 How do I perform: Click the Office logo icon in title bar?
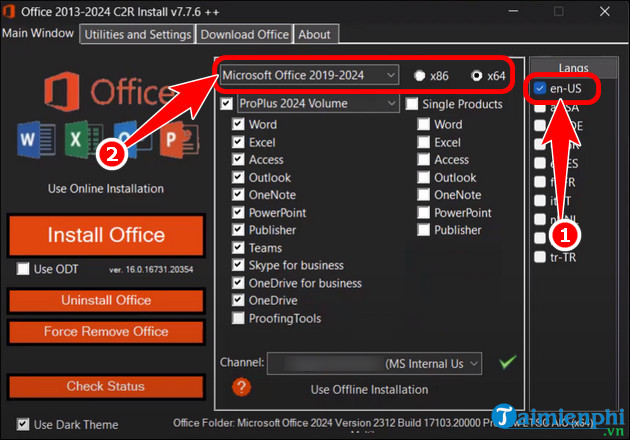click(8, 11)
